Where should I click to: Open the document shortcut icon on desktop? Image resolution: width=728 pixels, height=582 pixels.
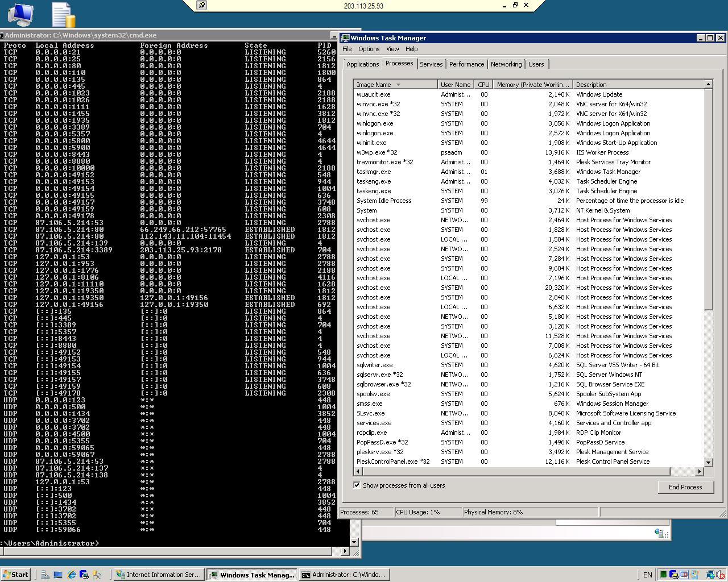tap(63, 15)
